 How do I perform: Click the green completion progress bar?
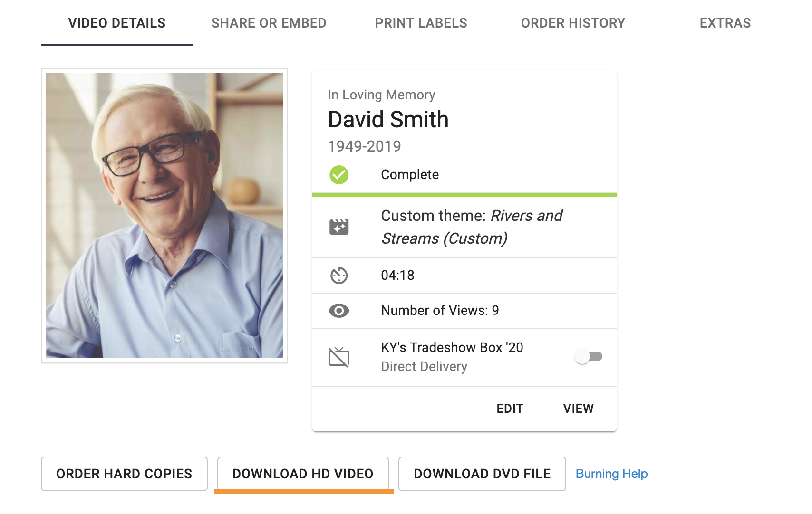coord(464,194)
